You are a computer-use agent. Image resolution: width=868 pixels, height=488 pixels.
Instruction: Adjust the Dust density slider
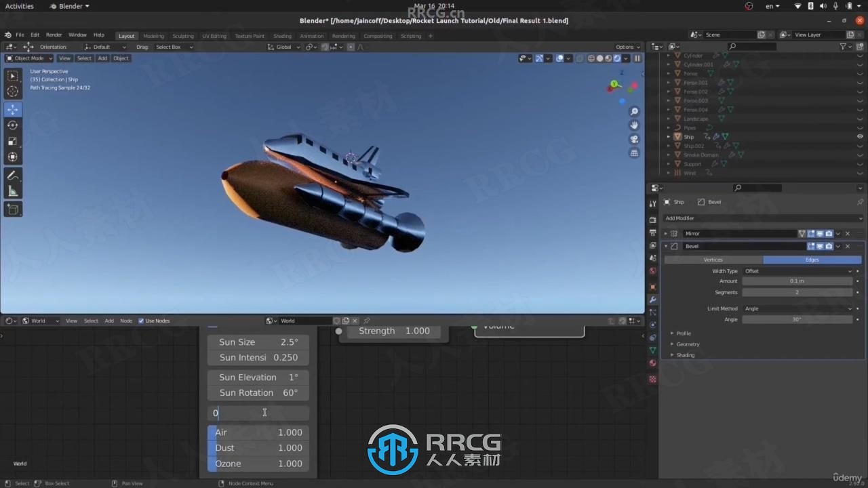pos(258,448)
